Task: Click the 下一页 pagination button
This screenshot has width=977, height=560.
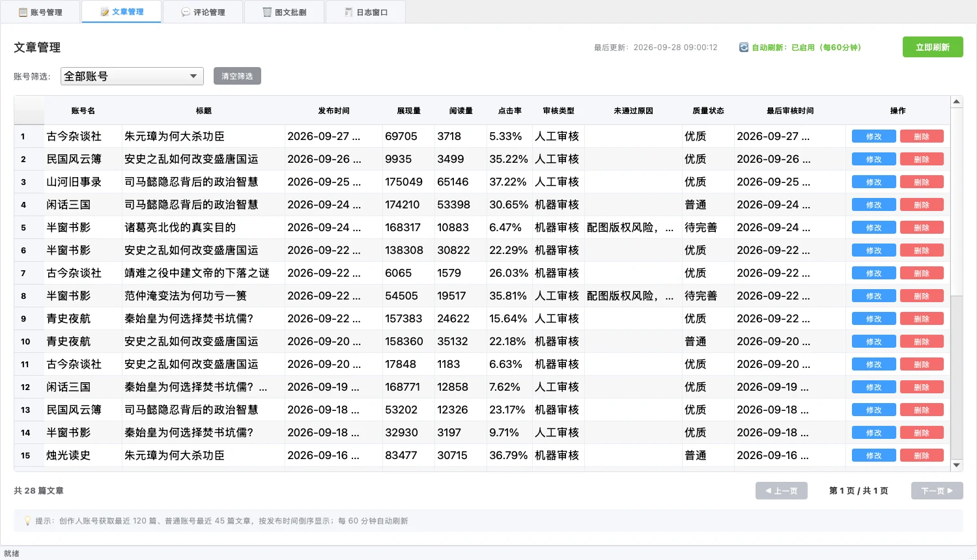Action: coord(937,490)
